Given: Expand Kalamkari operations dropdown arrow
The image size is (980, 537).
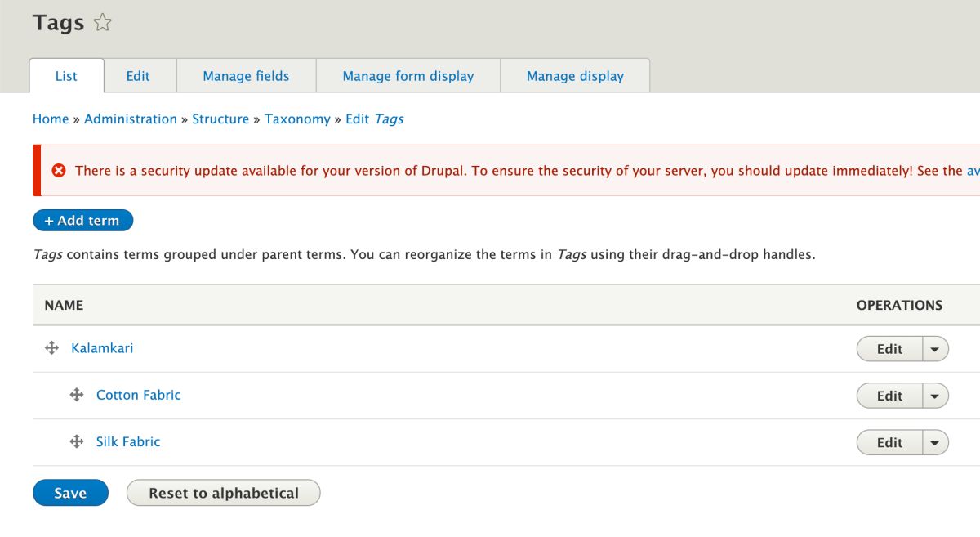Looking at the screenshot, I should (935, 349).
